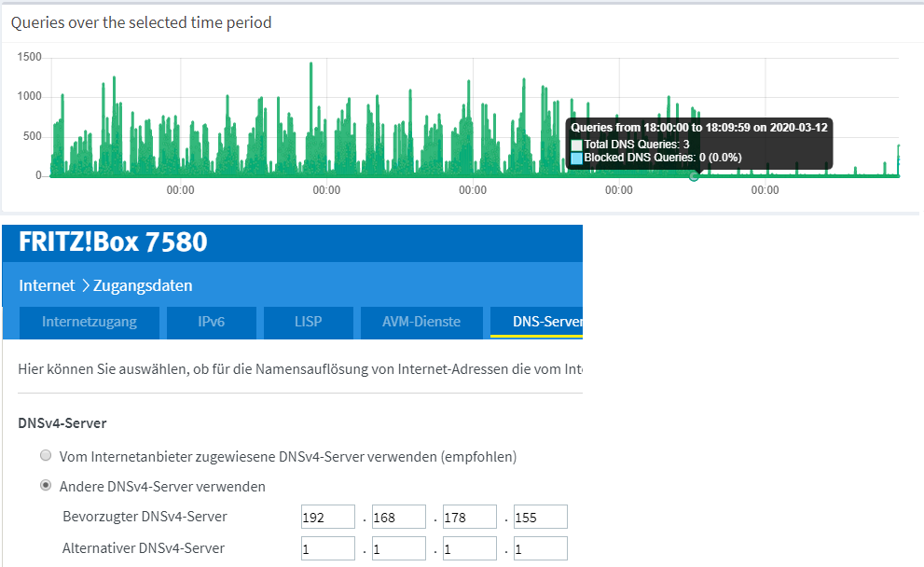
Task: Click the 'Alternativer DNSv4-Server' label
Action: tap(144, 548)
